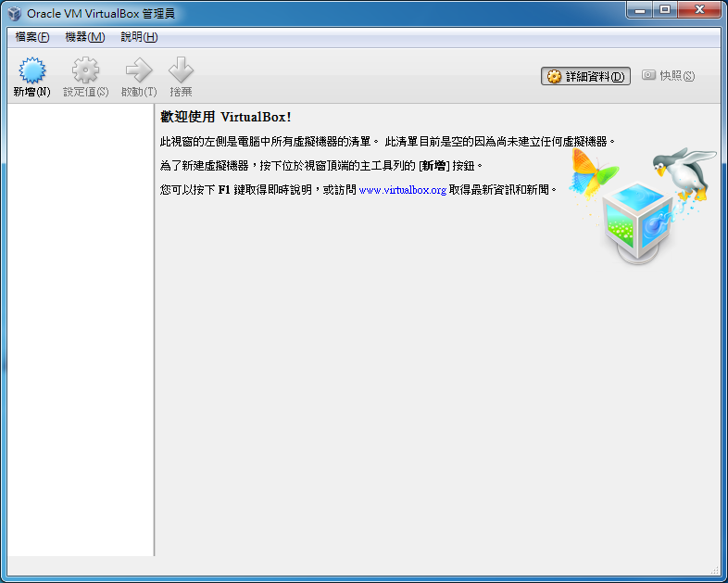Open the File (檔案) menu

32,37
